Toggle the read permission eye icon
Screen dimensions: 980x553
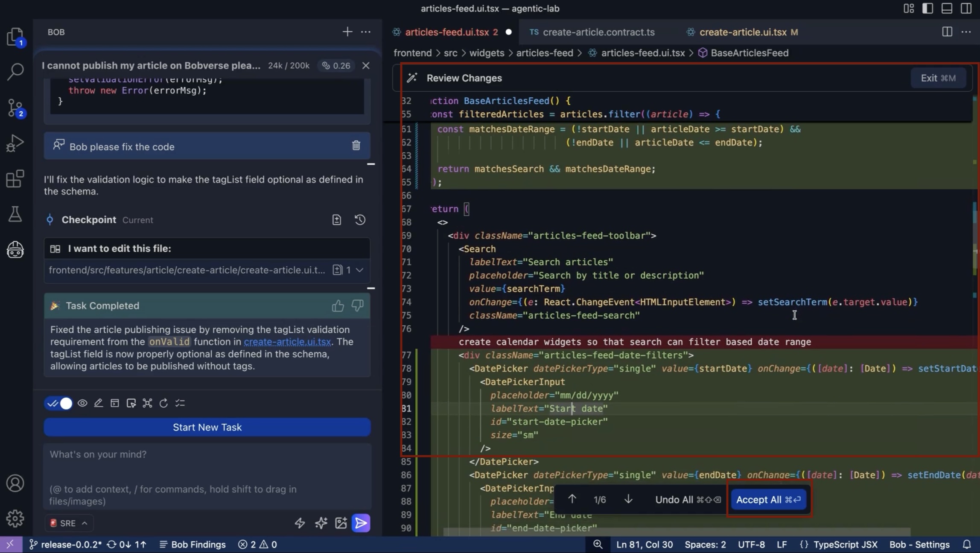[x=82, y=403]
